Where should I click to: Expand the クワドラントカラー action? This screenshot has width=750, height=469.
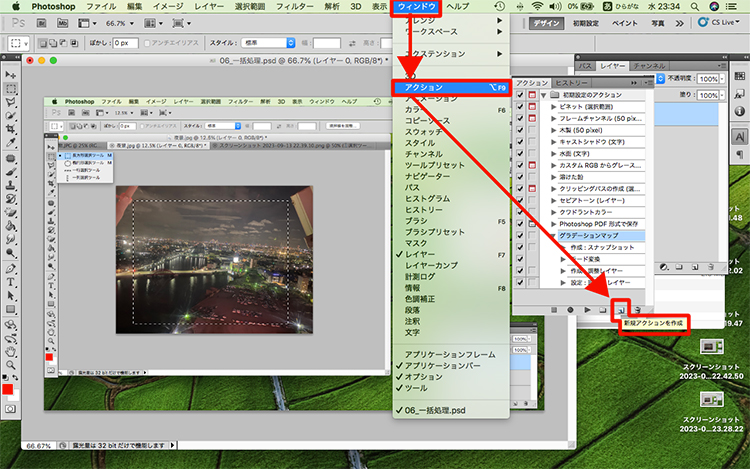click(x=553, y=212)
